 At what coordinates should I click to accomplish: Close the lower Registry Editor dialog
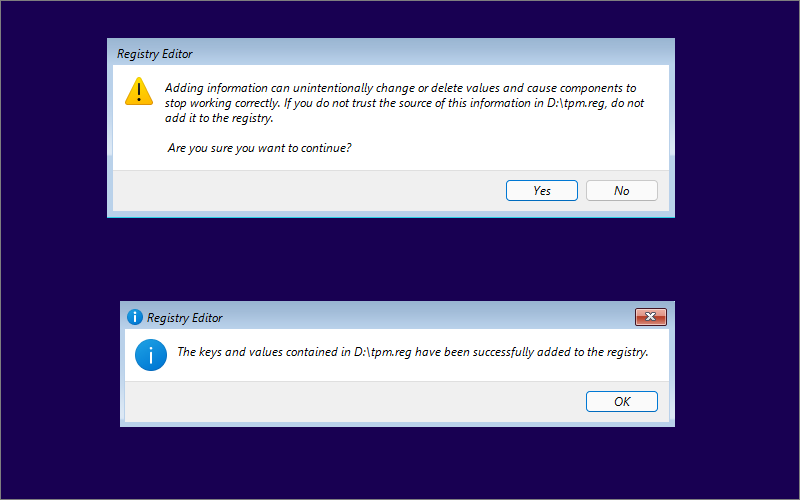[x=651, y=317]
